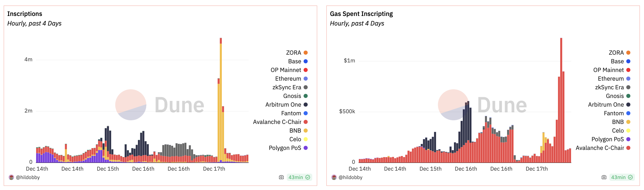
Task: Click the 43min refresh badge on Gas Spent chart
Action: click(x=618, y=177)
